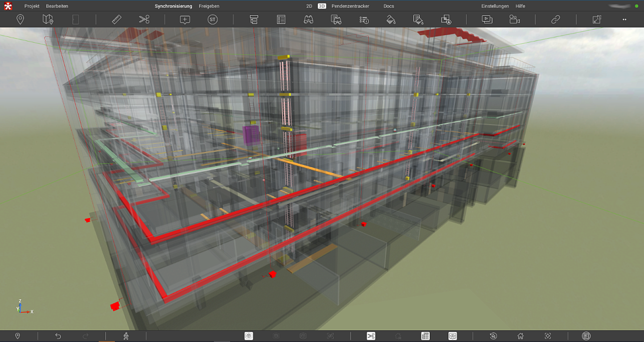644x342 pixels.
Task: Select the ruler measurement tool
Action: (x=116, y=19)
